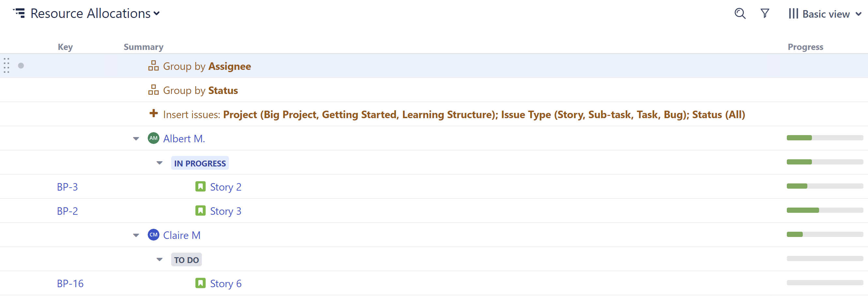The height and width of the screenshot is (297, 868).
Task: Open the Resource Allocations title dropdown
Action: [x=156, y=14]
